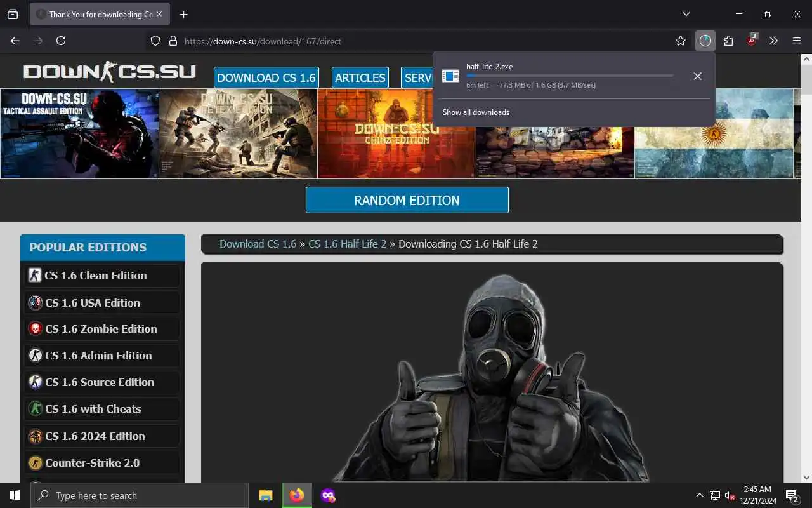Click the network status tray icon

pyautogui.click(x=715, y=495)
